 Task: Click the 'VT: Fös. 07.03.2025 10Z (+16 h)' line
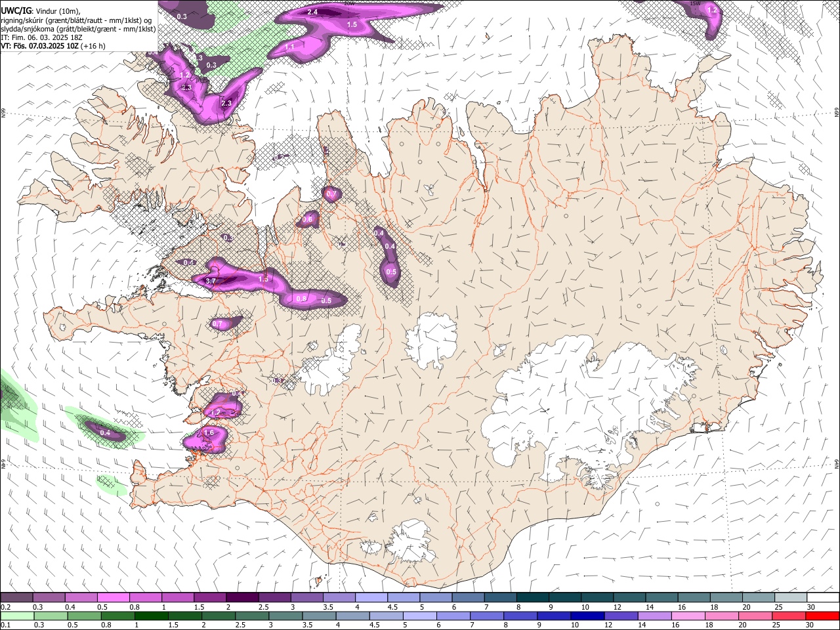[53, 46]
